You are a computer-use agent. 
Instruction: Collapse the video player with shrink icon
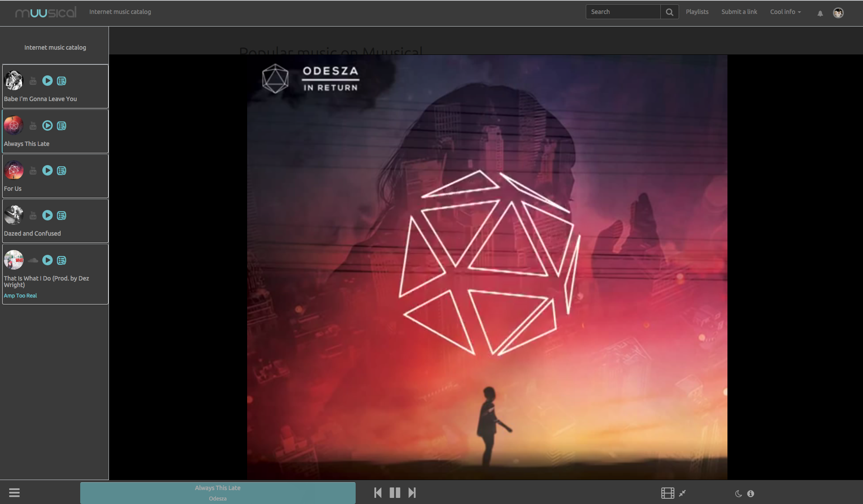(x=683, y=493)
